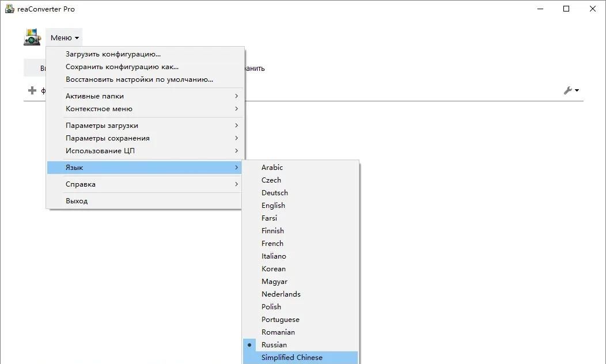Select Italiano language
The image size is (606, 364).
(x=301, y=256)
